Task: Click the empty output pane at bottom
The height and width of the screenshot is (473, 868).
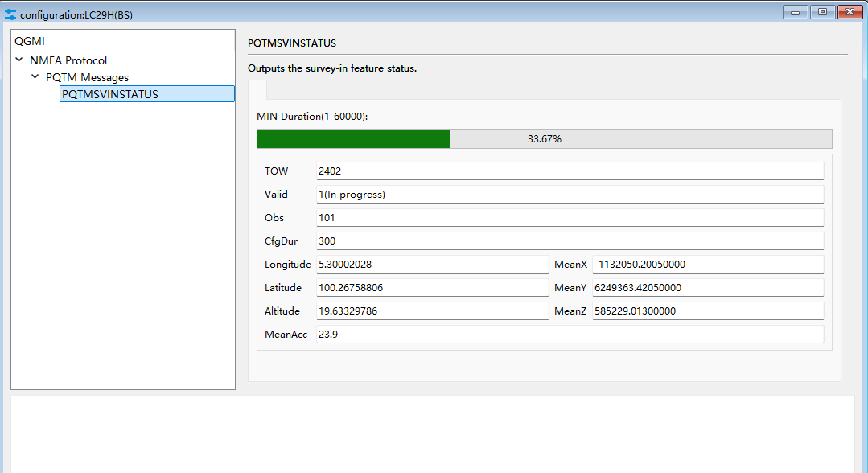Action: pyautogui.click(x=433, y=434)
